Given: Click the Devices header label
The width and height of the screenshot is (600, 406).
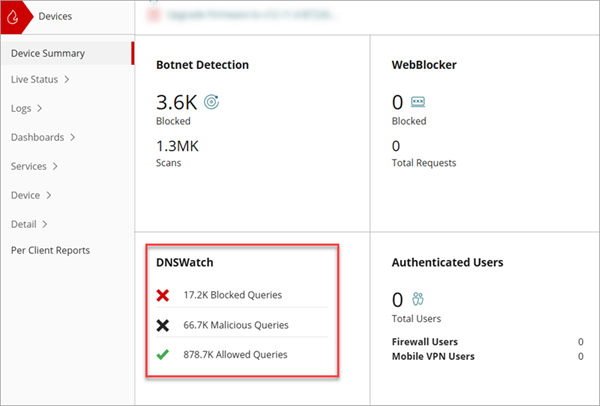Looking at the screenshot, I should click(55, 16).
